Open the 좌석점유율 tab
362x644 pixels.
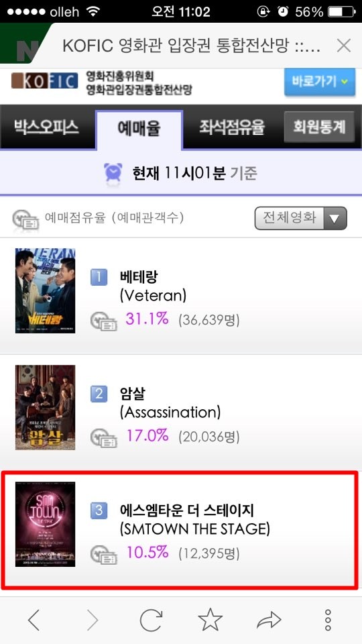(232, 127)
